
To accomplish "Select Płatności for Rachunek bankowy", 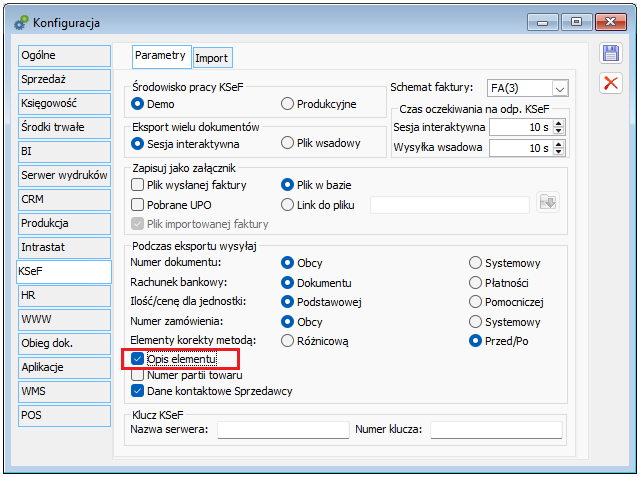I will tap(475, 282).
